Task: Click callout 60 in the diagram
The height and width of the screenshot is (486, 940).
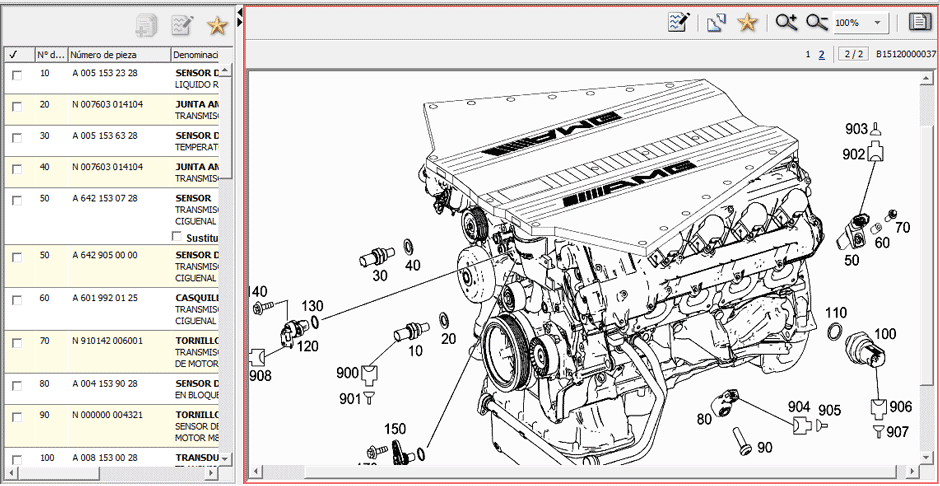Action: pos(882,243)
